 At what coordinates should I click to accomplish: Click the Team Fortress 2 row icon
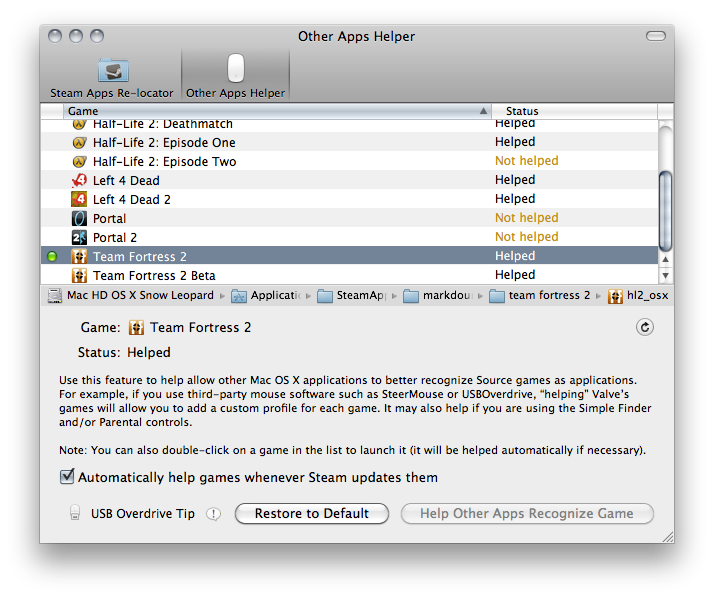coord(79,256)
